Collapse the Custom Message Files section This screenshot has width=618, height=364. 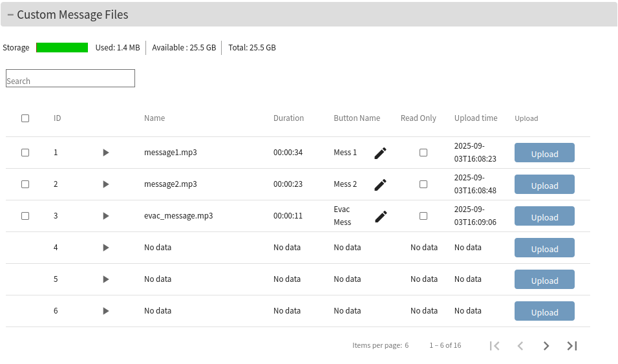(10, 15)
